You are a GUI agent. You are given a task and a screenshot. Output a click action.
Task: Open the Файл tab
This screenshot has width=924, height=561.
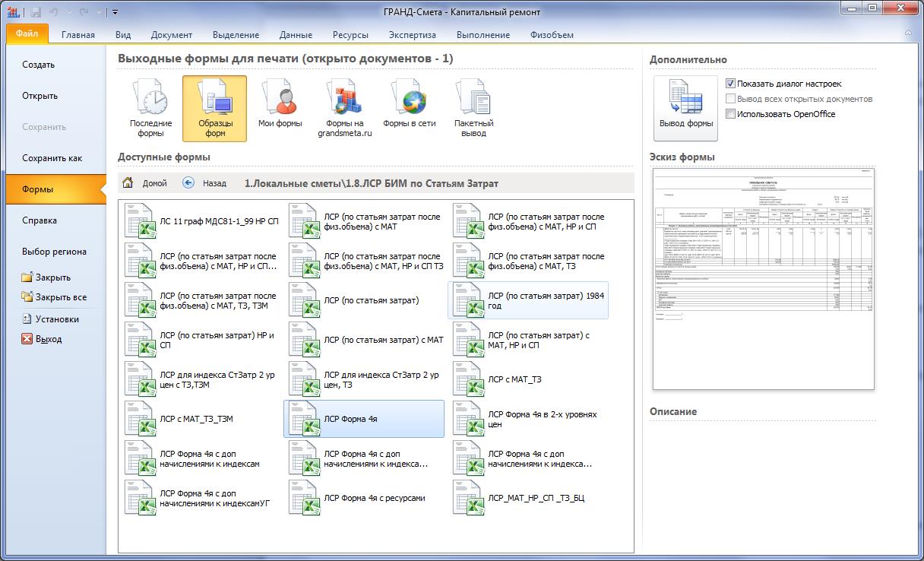(27, 34)
